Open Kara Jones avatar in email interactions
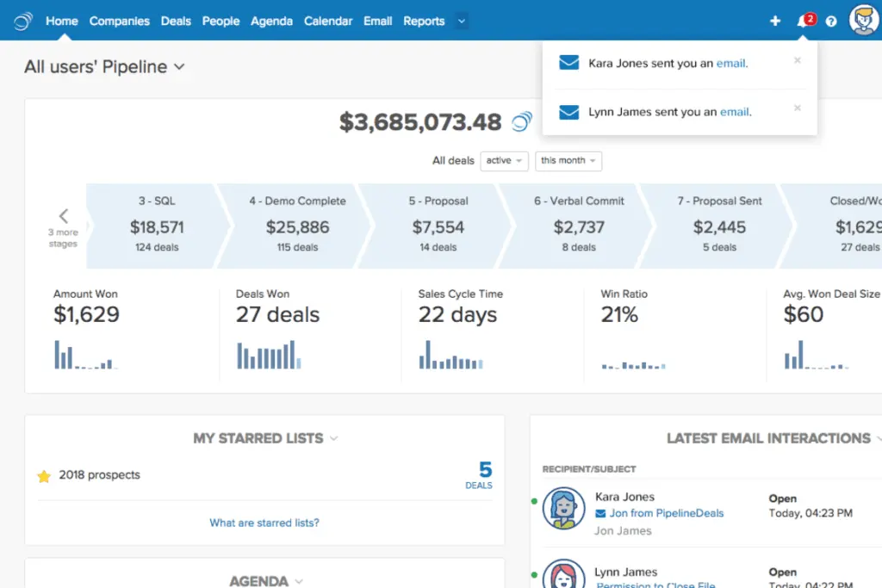The height and width of the screenshot is (588, 882). [563, 508]
